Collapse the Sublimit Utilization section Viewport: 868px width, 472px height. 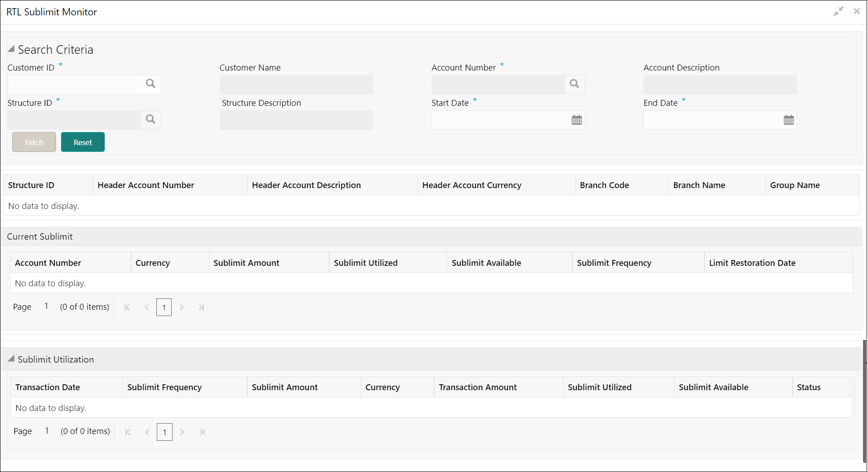click(x=11, y=359)
